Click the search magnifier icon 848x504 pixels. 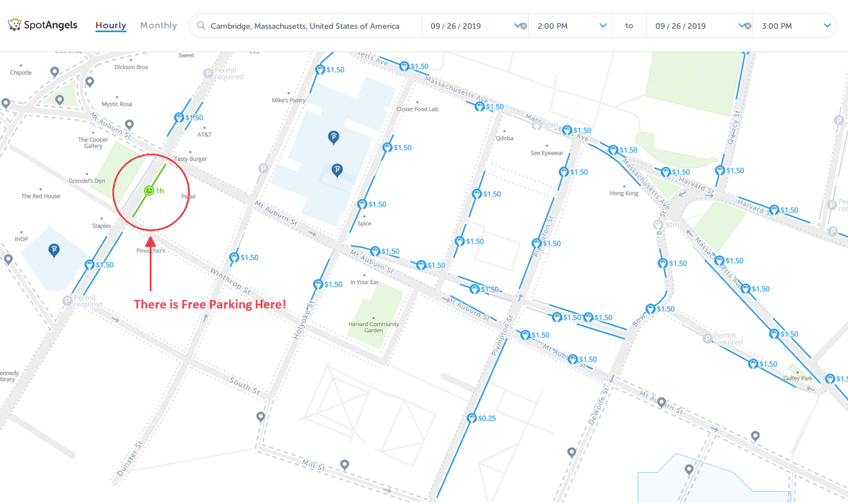point(200,25)
